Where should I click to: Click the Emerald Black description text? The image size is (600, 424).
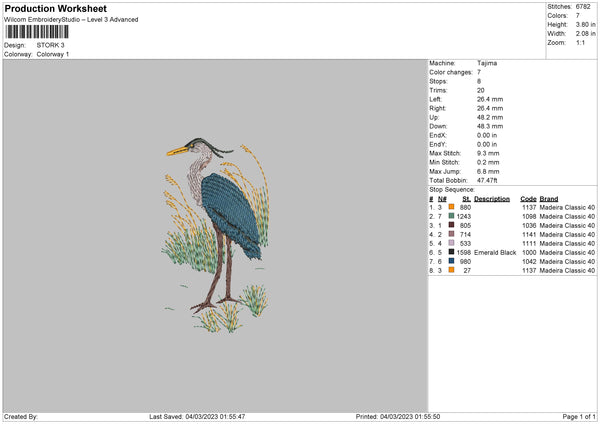coord(495,252)
